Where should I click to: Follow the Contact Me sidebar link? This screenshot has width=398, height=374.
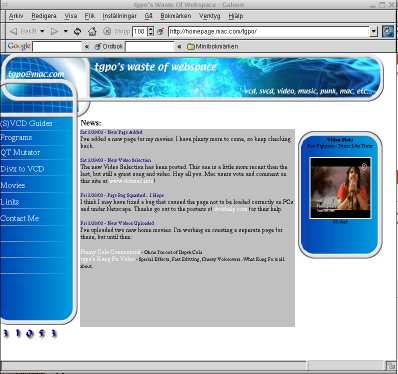[20, 218]
